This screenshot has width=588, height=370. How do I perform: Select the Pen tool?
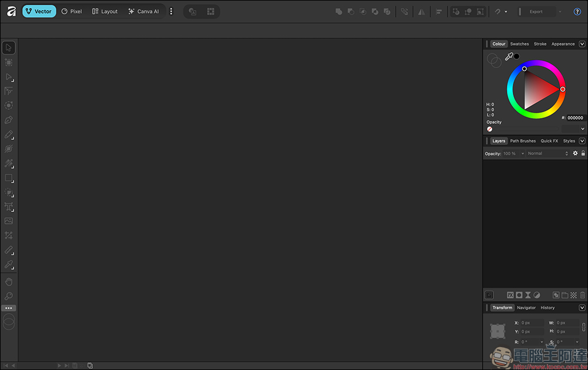pyautogui.click(x=8, y=120)
